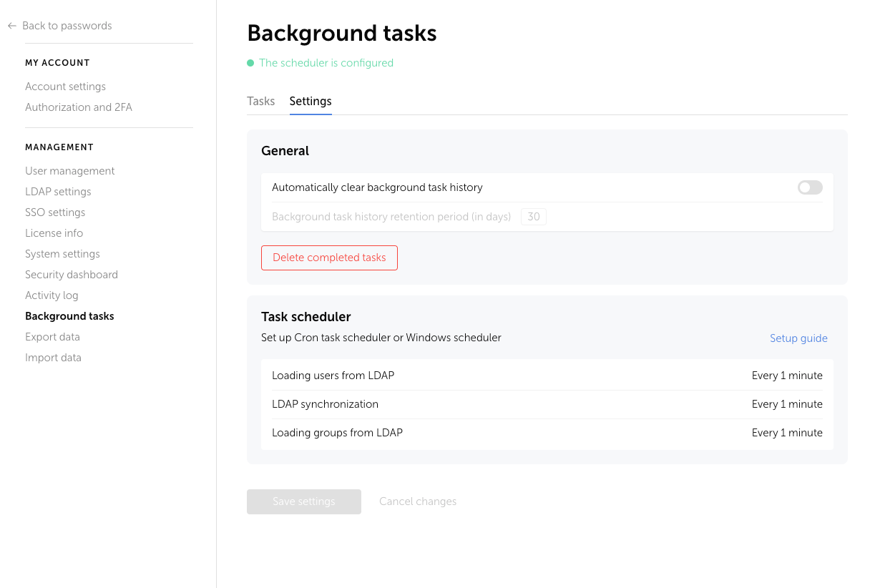View the Activity log
870x588 pixels.
tap(52, 295)
